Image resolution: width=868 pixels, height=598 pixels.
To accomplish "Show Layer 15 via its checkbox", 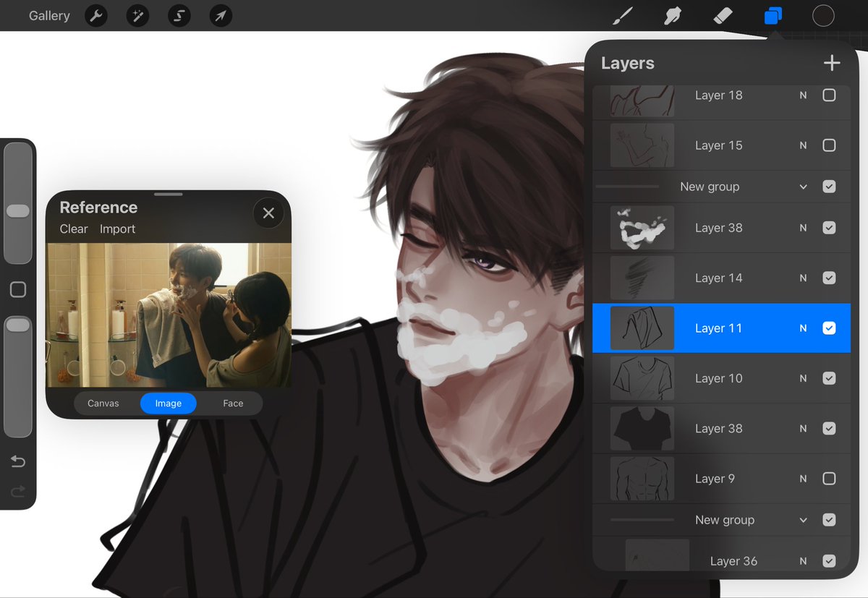I will click(830, 145).
